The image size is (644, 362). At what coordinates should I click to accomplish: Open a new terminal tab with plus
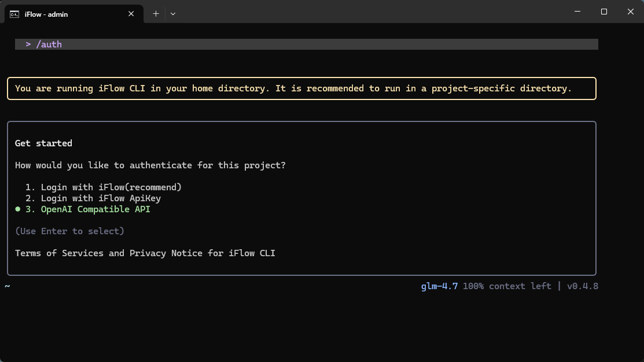point(156,14)
